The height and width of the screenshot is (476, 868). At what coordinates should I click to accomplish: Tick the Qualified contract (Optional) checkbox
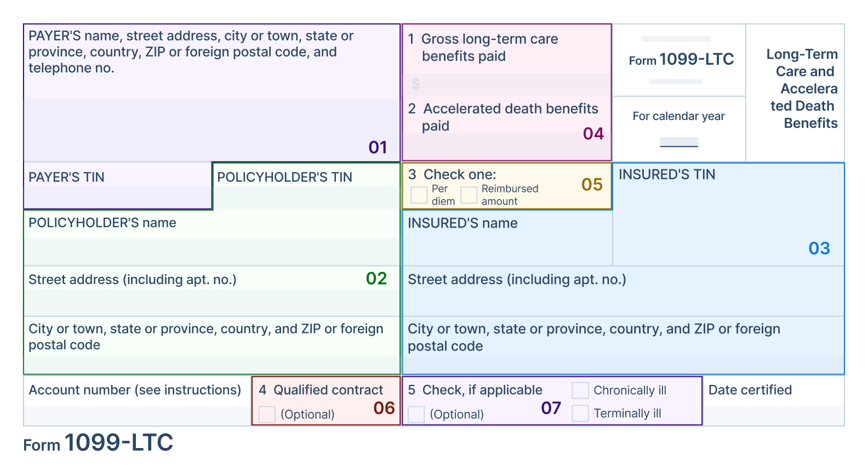coord(267,414)
